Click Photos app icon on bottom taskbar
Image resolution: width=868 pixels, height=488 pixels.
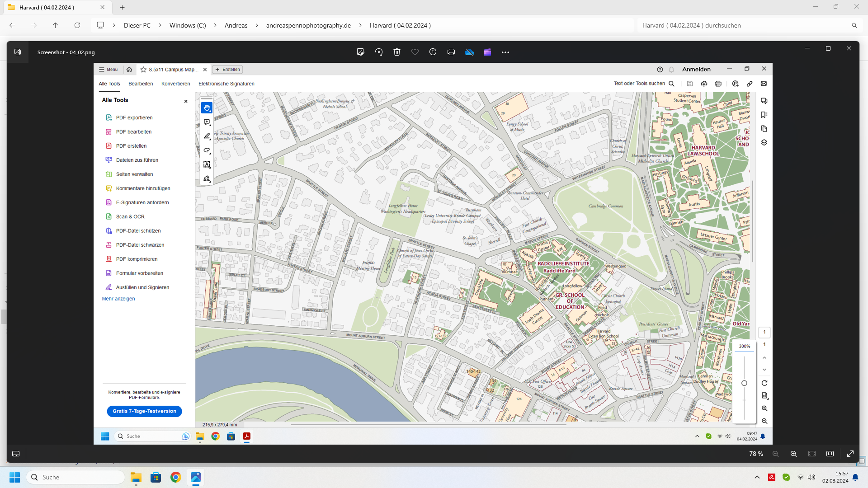[x=196, y=477]
